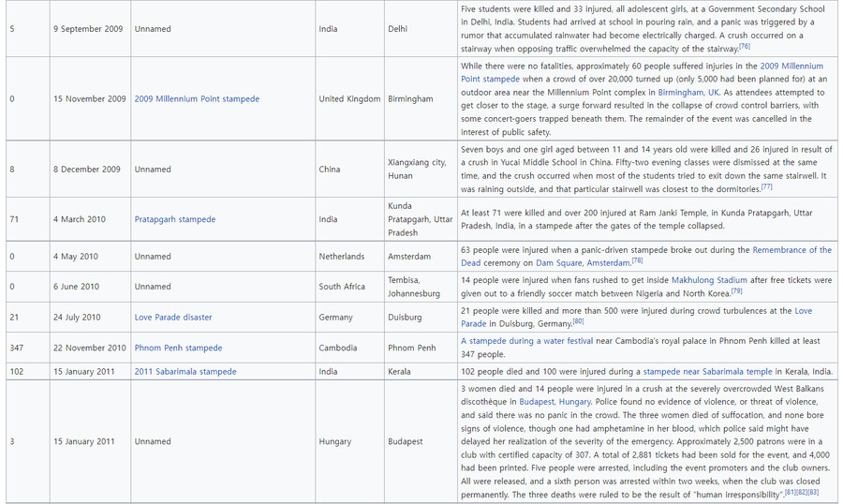Jump to citation reference 76

(x=745, y=46)
